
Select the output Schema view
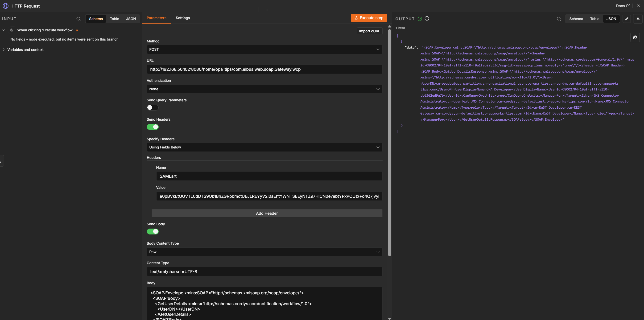(576, 19)
